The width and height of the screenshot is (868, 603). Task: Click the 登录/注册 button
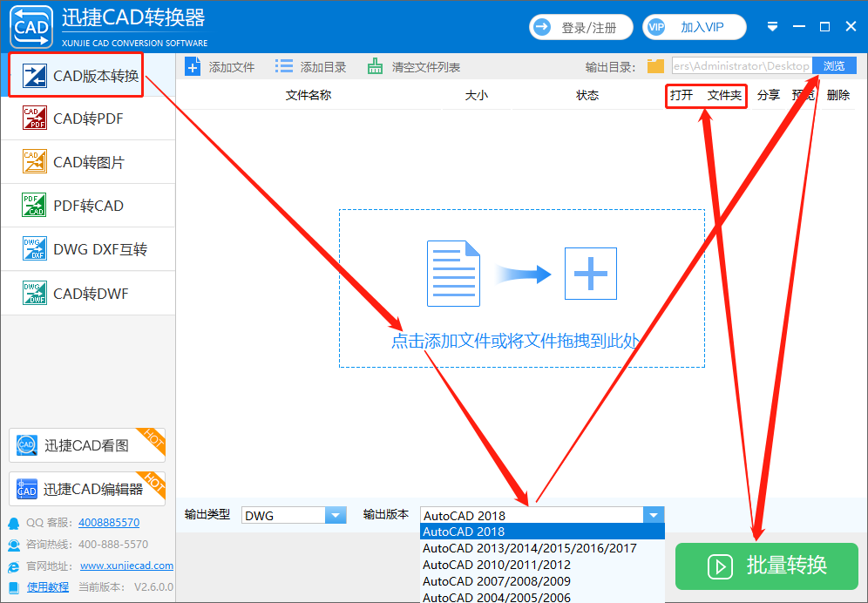coord(581,27)
